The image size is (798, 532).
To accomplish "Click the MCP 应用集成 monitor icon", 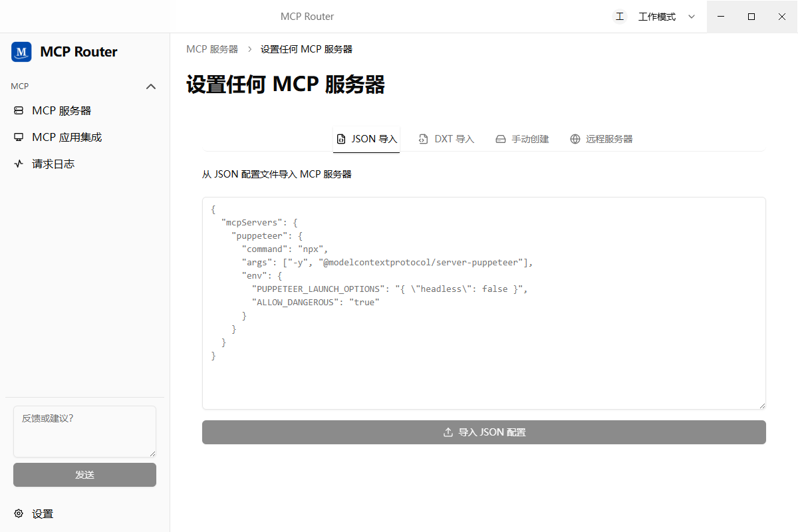I will tap(19, 137).
